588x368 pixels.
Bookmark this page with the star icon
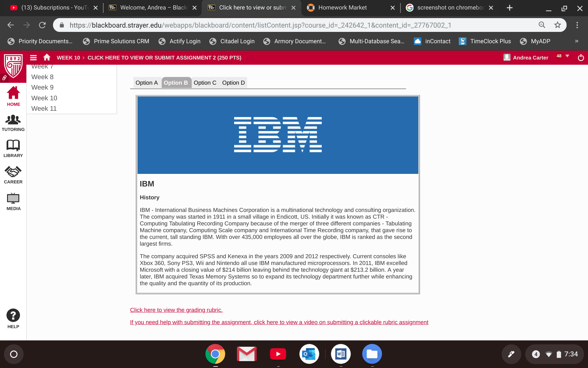tap(558, 25)
